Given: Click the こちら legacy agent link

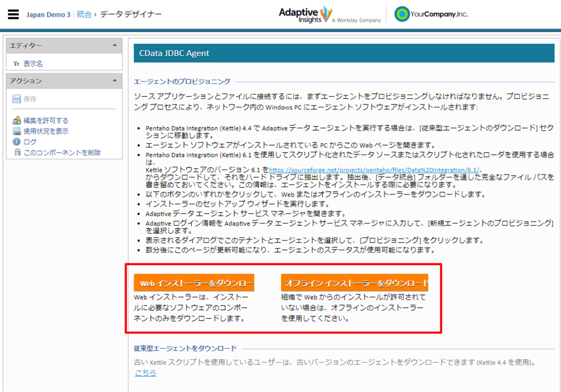Looking at the screenshot, I should 145,373.
